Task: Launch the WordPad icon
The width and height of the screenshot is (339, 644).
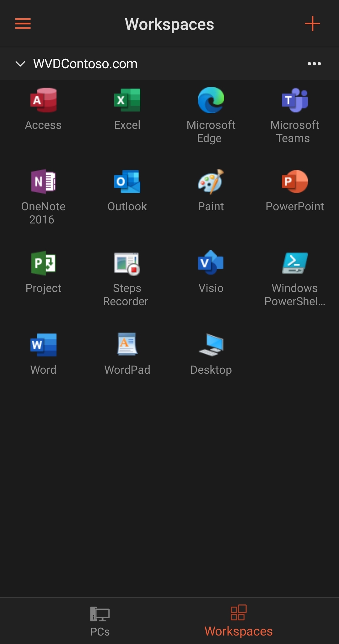Action: click(x=127, y=344)
